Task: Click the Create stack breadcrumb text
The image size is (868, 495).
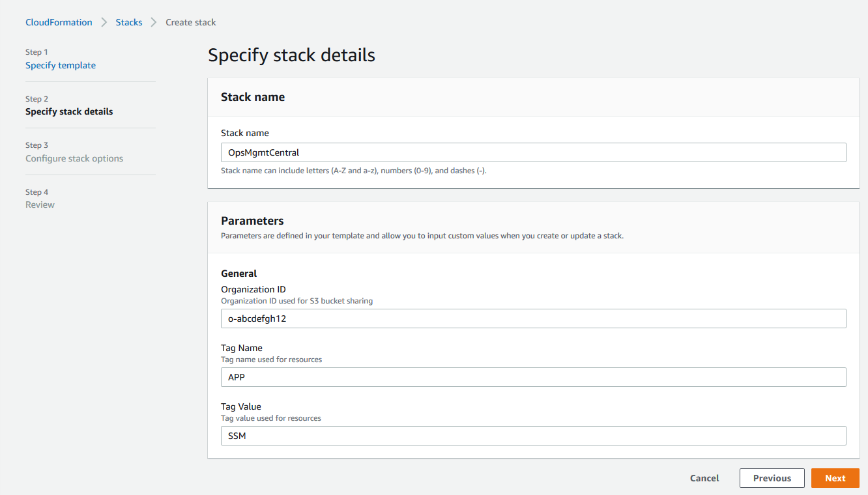Action: click(x=191, y=22)
